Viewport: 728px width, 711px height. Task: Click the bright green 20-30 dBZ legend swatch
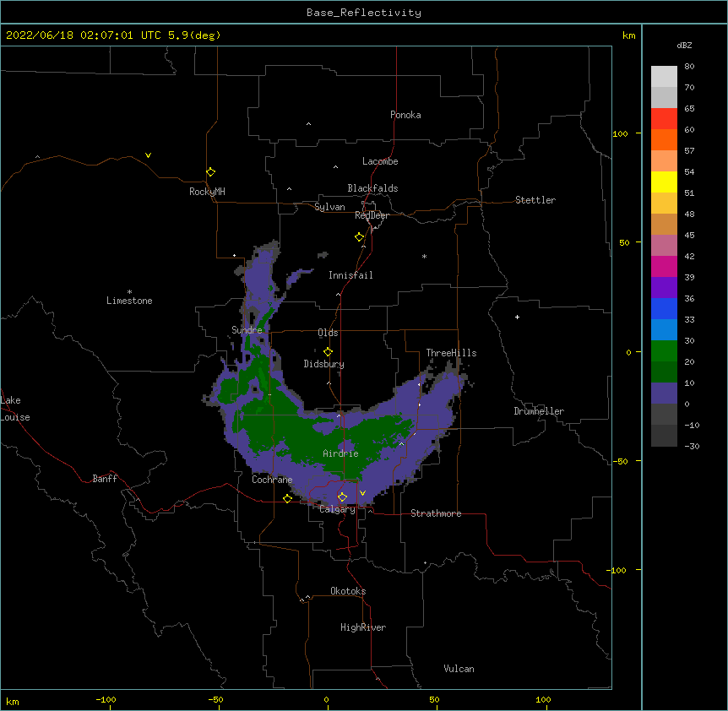click(x=664, y=351)
